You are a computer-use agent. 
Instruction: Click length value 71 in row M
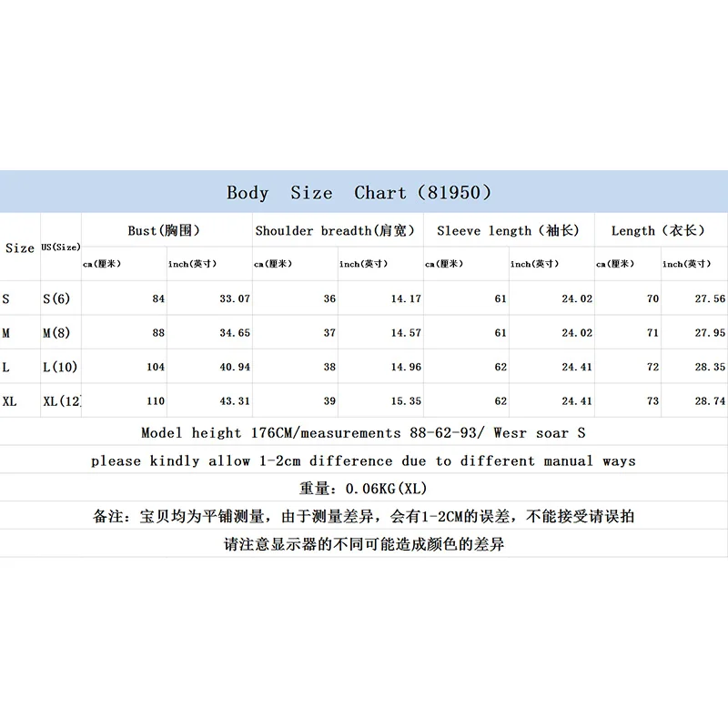click(x=652, y=333)
